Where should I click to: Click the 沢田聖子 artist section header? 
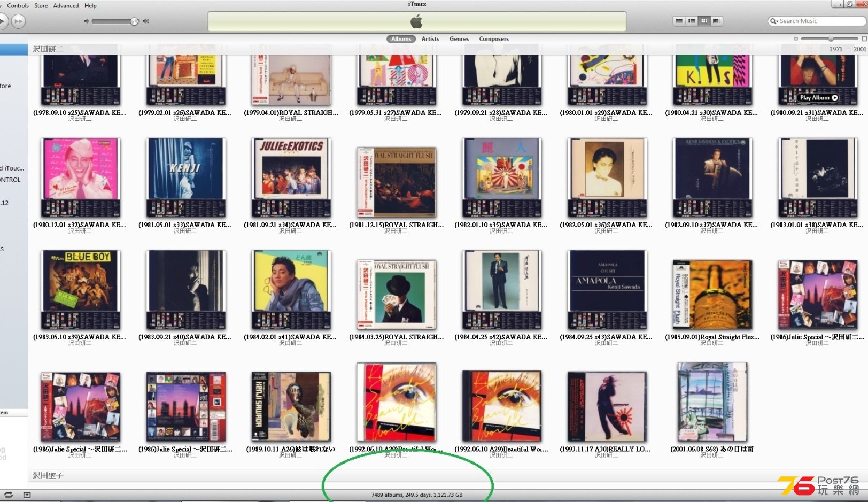click(x=48, y=476)
